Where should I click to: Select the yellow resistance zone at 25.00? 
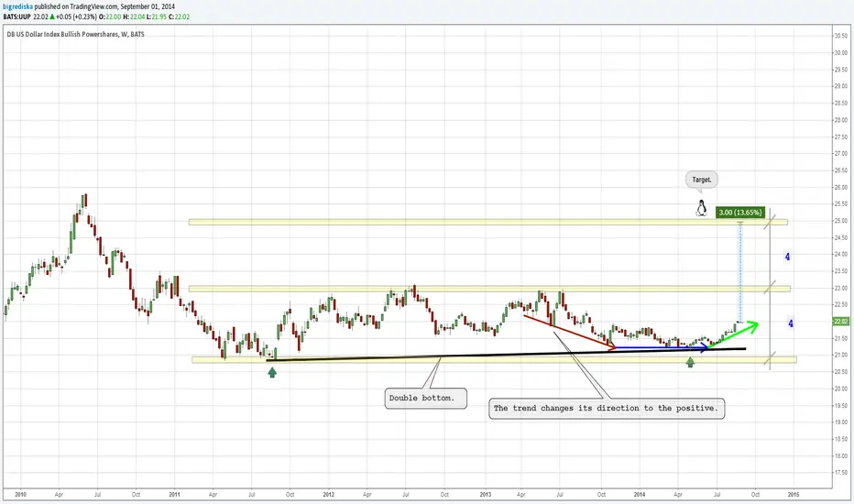click(x=488, y=223)
